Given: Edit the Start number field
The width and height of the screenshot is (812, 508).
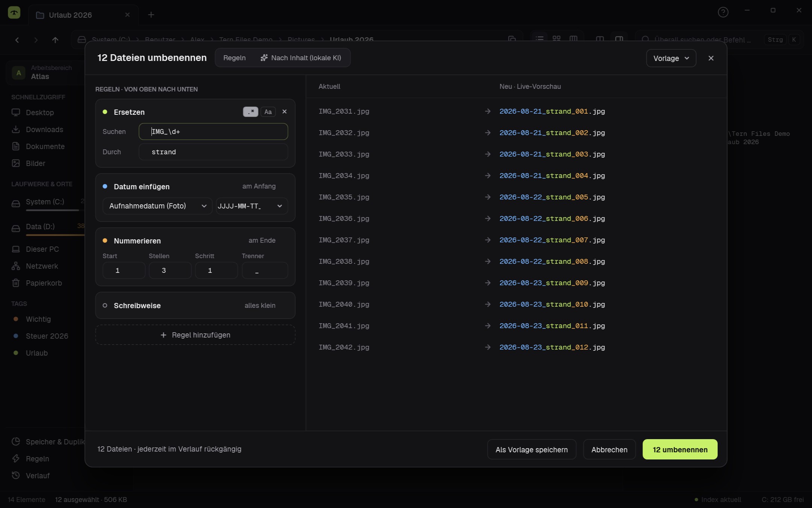Looking at the screenshot, I should click(124, 271).
